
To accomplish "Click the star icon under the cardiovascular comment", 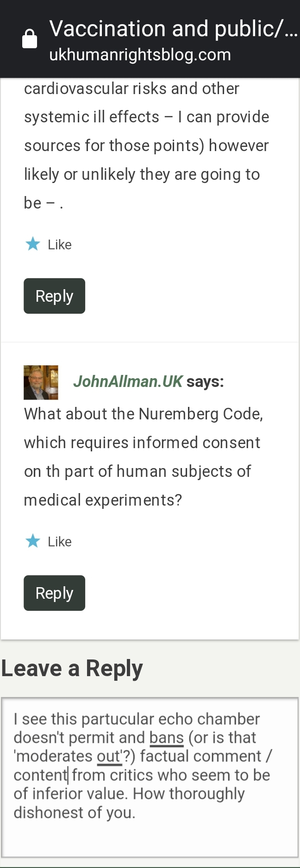I will [33, 244].
